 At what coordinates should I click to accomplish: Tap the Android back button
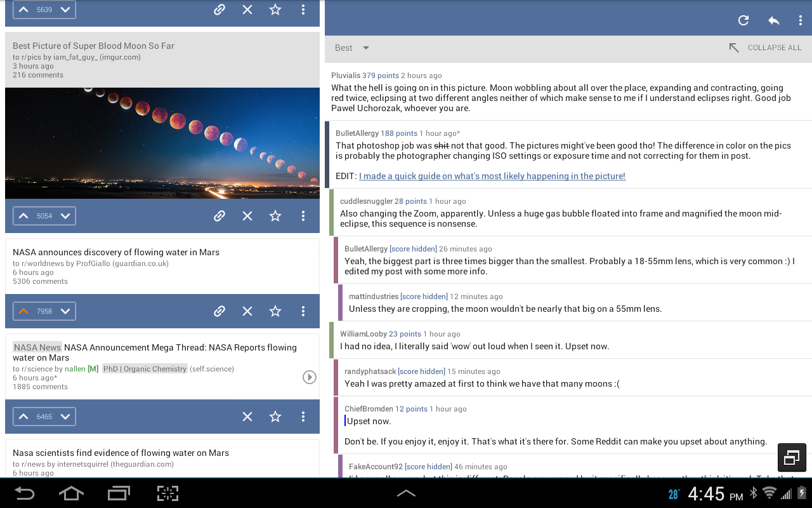(24, 493)
